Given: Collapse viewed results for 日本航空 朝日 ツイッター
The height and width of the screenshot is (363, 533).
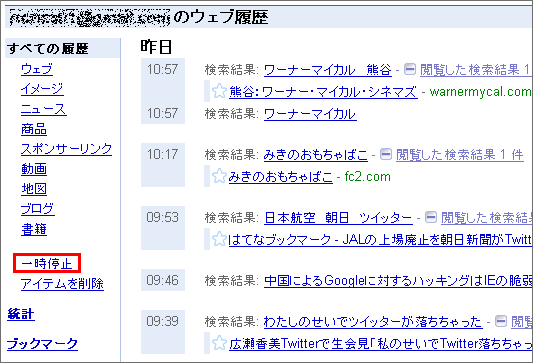Looking at the screenshot, I should (431, 217).
